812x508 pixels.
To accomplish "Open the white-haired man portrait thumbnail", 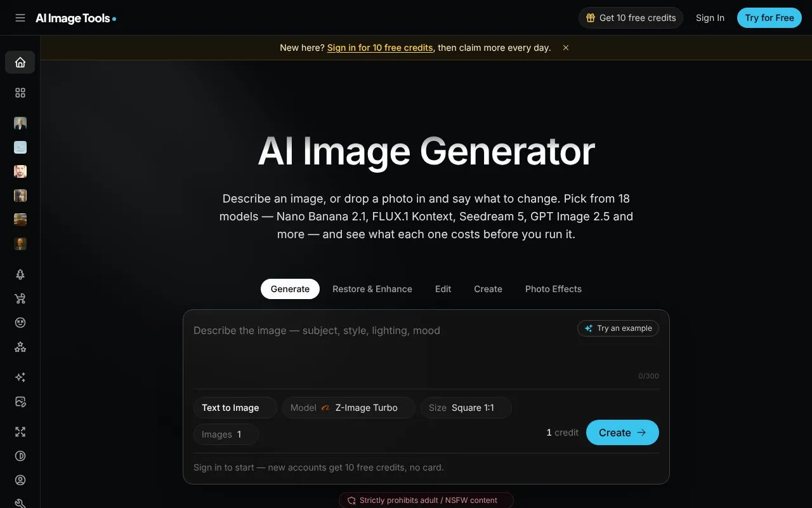I will tap(20, 123).
